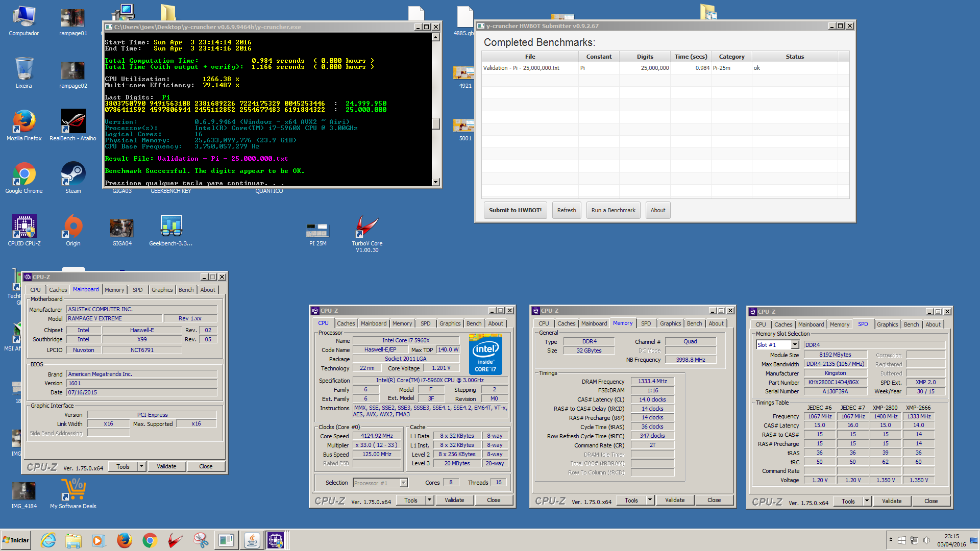This screenshot has width=980, height=551.
Task: Click Java app taskbar icon
Action: pos(252,540)
